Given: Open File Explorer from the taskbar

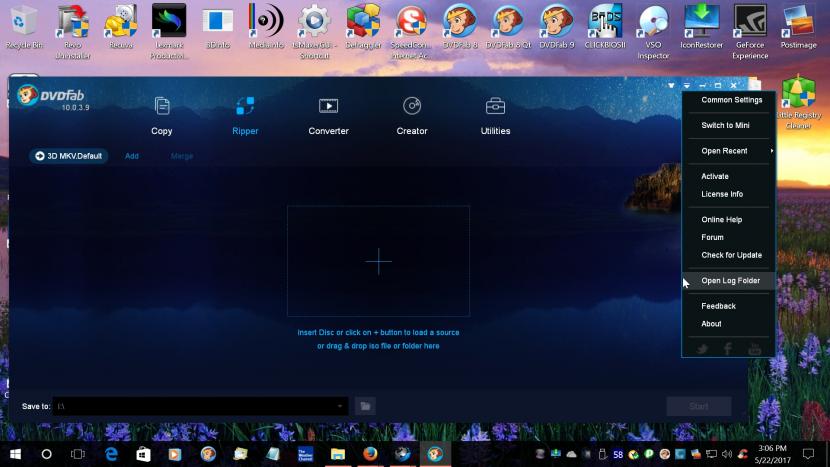Looking at the screenshot, I should 338,454.
